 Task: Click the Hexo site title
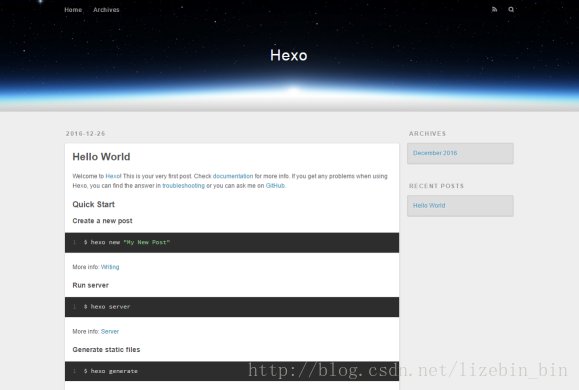tap(289, 55)
